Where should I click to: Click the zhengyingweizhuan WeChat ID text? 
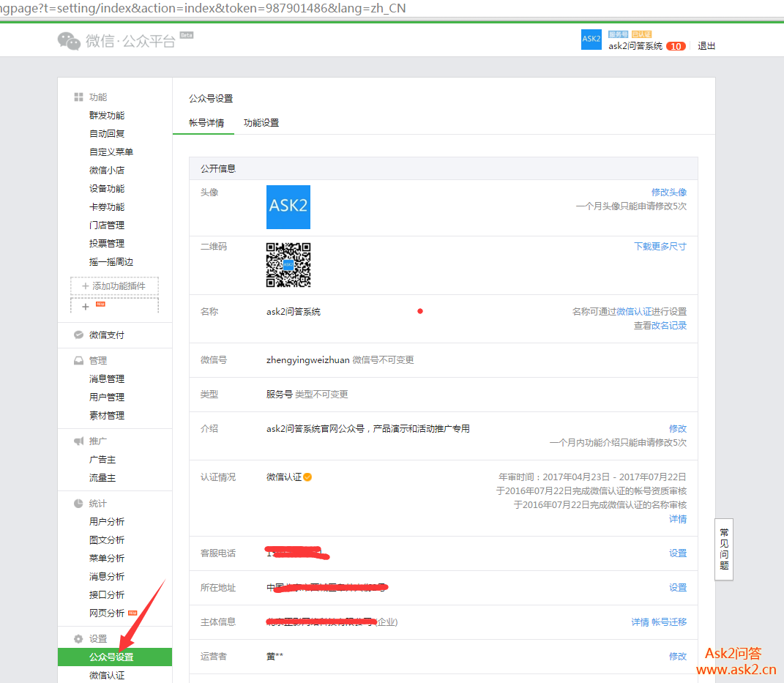pos(307,360)
